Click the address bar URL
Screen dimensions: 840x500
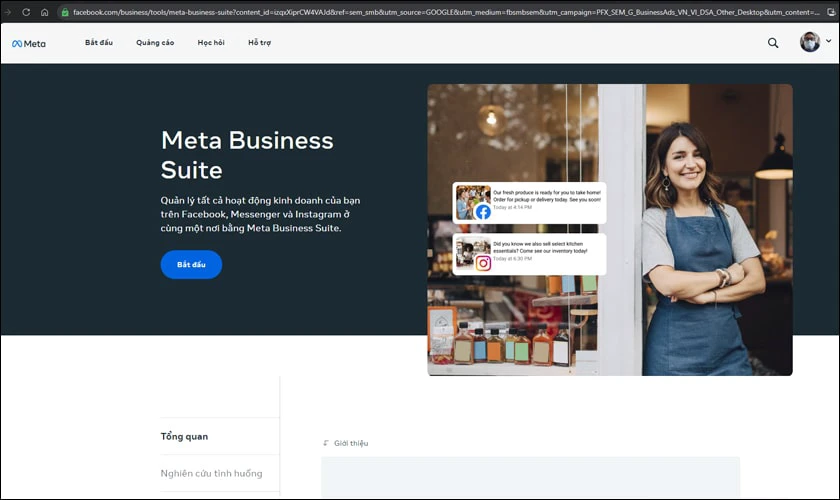pyautogui.click(x=446, y=12)
